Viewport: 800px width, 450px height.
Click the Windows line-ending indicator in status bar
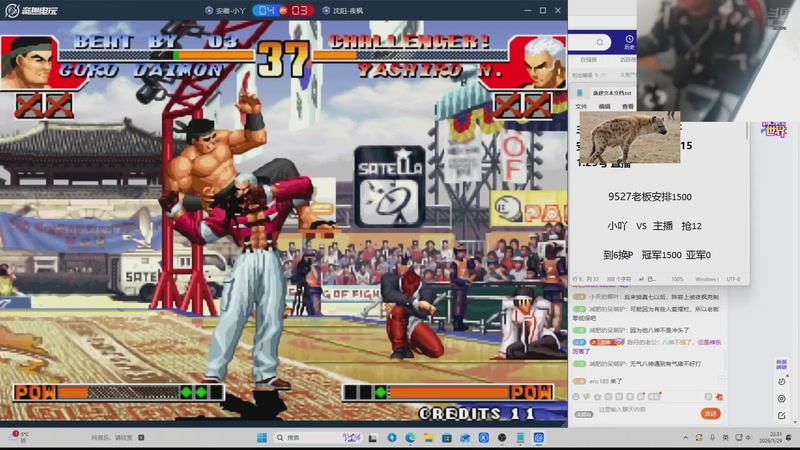(x=707, y=279)
